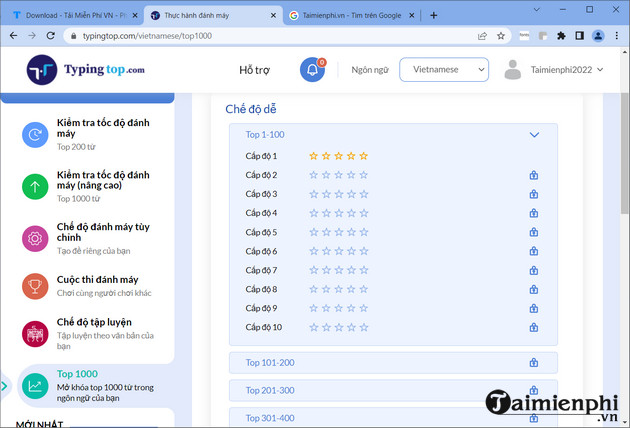Viewport: 630px width, 428px height.
Task: Open a new browser tab
Action: pyautogui.click(x=434, y=16)
